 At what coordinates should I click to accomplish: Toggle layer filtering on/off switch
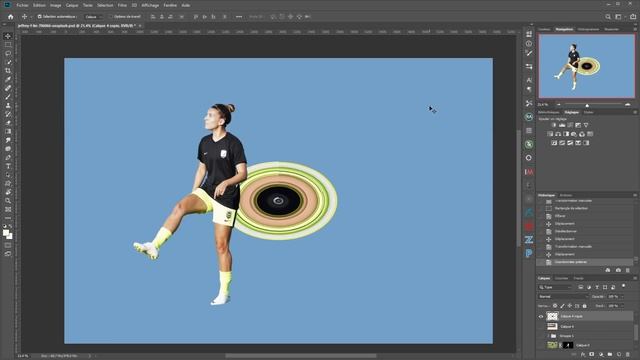623,286
